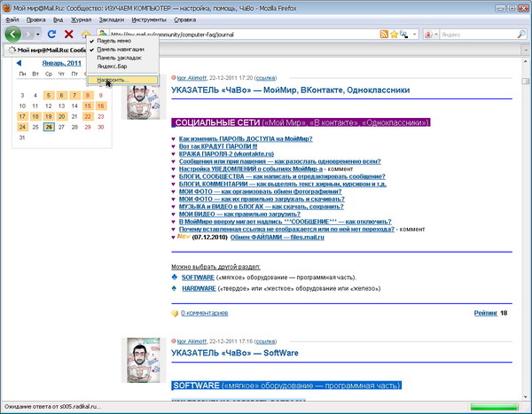Open КРАЖА ПАРОЛЯ-2 (vkontakte.ru) link
Viewport: 532px width, 414px height.
pyautogui.click(x=226, y=153)
